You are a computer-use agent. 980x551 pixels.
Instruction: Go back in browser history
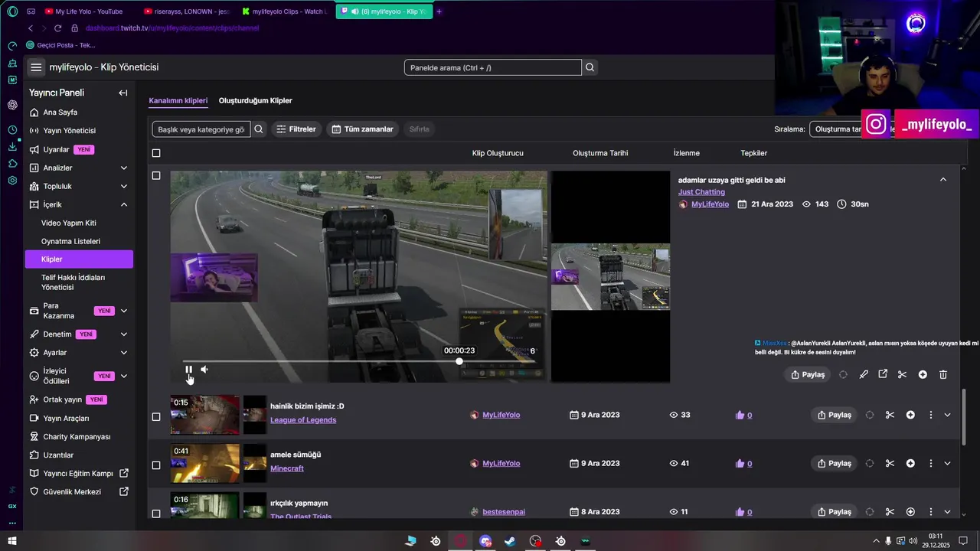(x=31, y=28)
